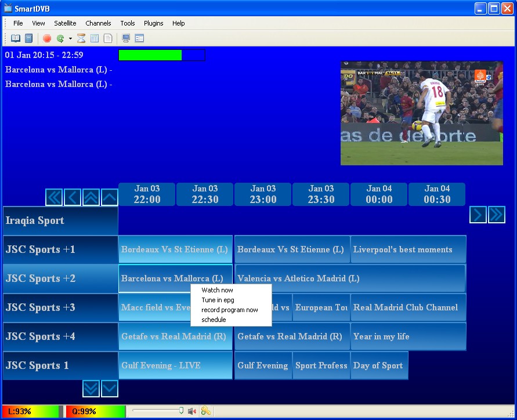The width and height of the screenshot is (517, 420).
Task: Select the Jan 03 23:30 time slot header
Action: 321,194
